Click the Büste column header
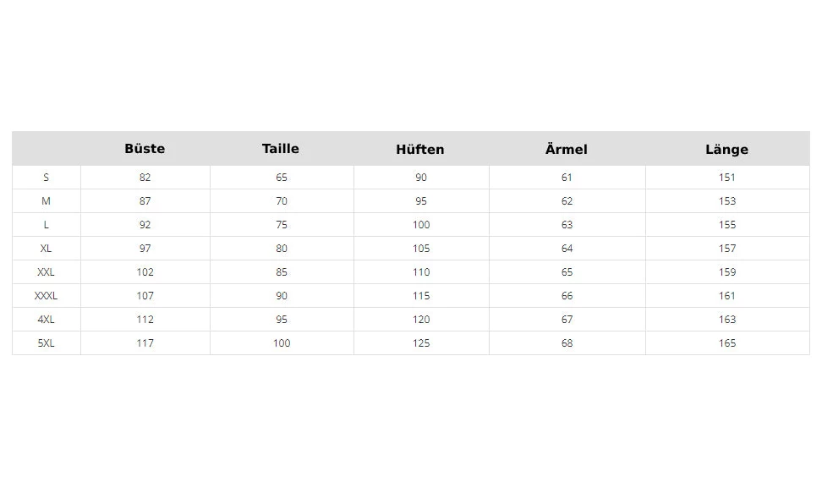The width and height of the screenshot is (822, 504). coord(145,149)
